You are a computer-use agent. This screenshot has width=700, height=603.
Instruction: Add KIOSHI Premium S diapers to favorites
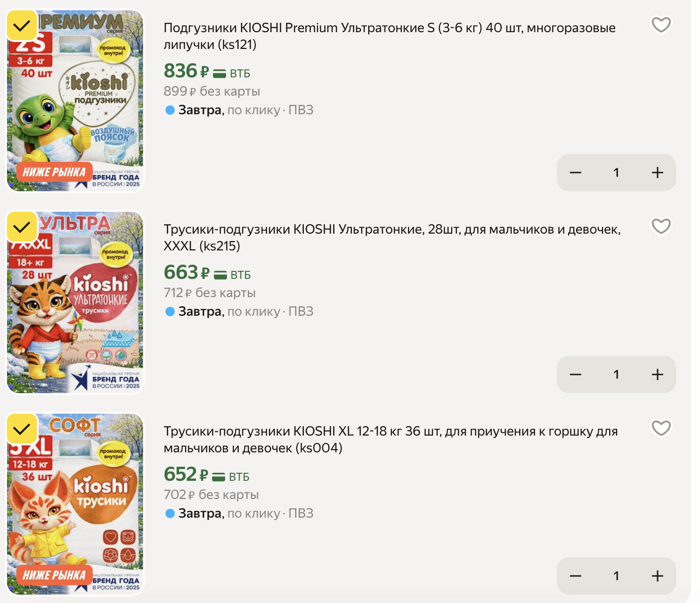tap(661, 25)
